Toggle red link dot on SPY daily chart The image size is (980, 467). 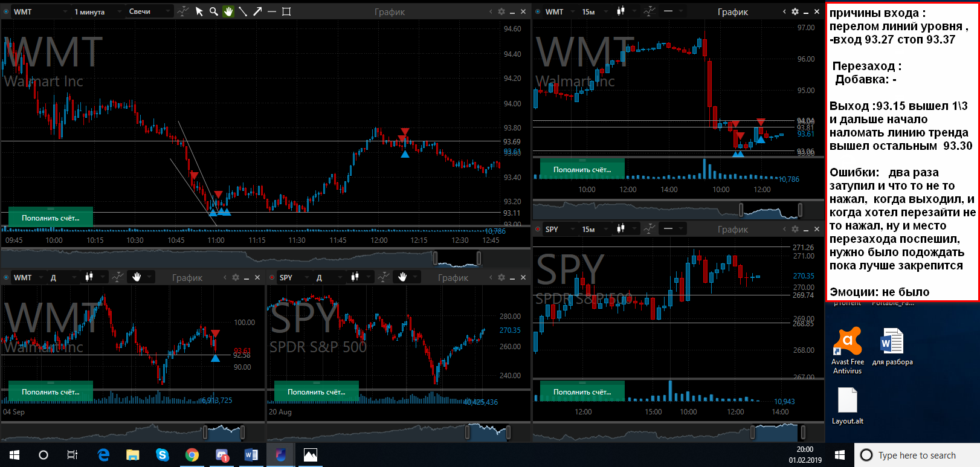point(272,277)
